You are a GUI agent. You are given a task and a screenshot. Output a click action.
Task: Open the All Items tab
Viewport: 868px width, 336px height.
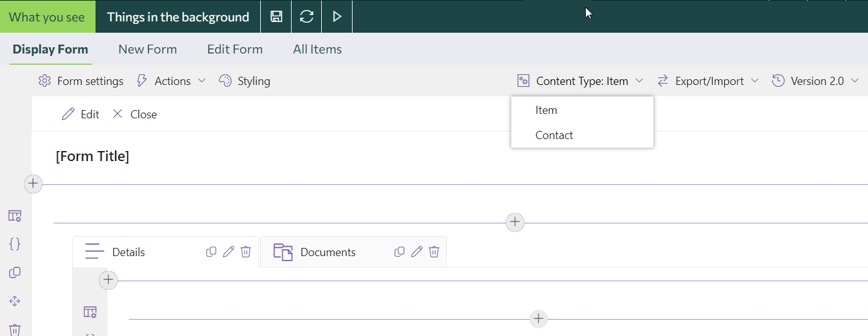[x=317, y=49]
